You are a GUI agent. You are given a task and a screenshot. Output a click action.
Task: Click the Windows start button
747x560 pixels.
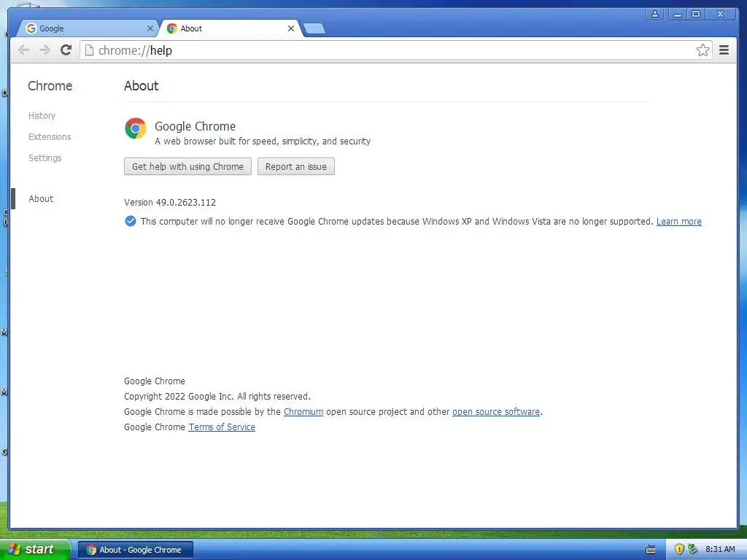pyautogui.click(x=35, y=550)
